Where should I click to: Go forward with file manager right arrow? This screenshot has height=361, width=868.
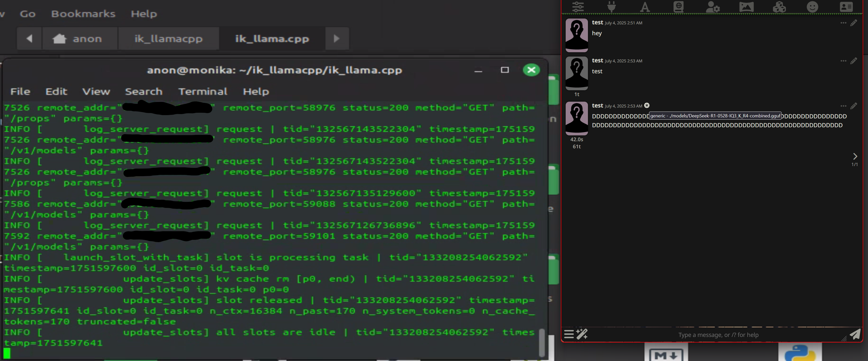click(x=337, y=39)
